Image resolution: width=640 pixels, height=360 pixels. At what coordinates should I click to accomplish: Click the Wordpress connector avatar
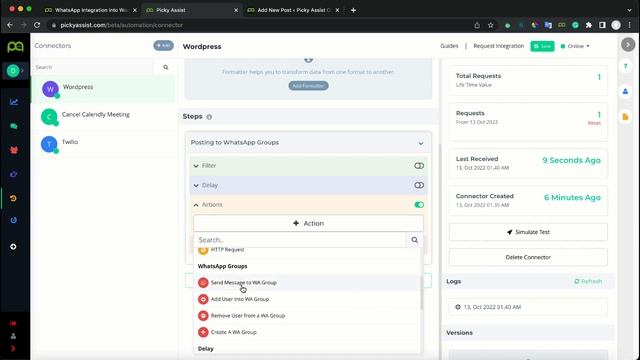click(x=50, y=89)
